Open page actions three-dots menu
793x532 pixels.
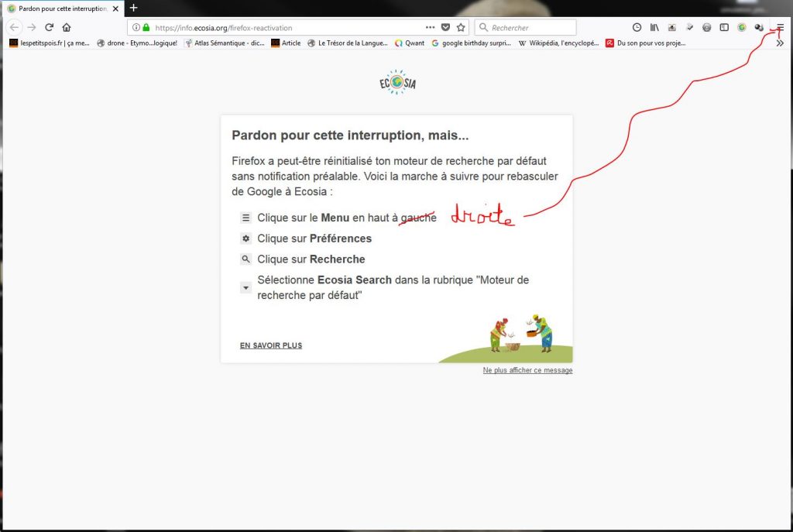coord(430,27)
